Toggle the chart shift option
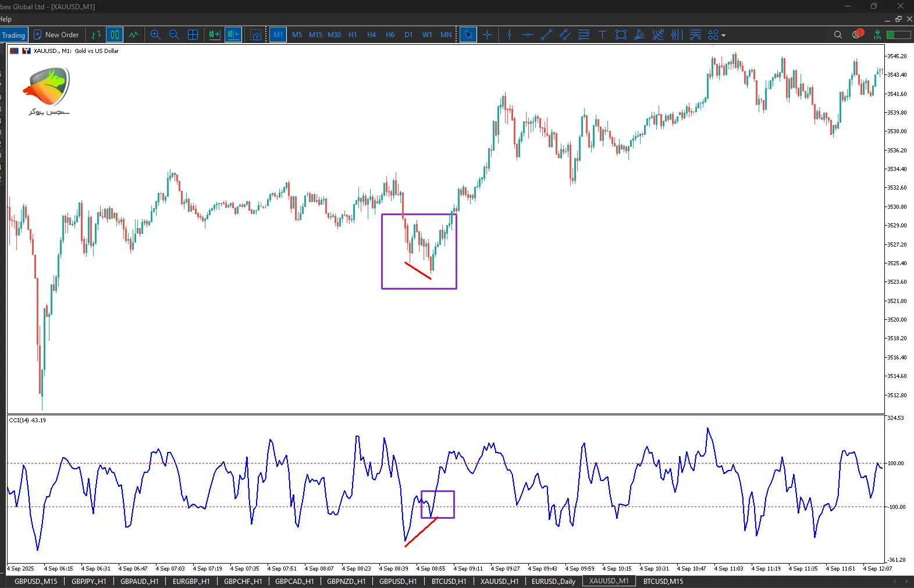Viewport: 914px width, 588px height. click(x=233, y=35)
